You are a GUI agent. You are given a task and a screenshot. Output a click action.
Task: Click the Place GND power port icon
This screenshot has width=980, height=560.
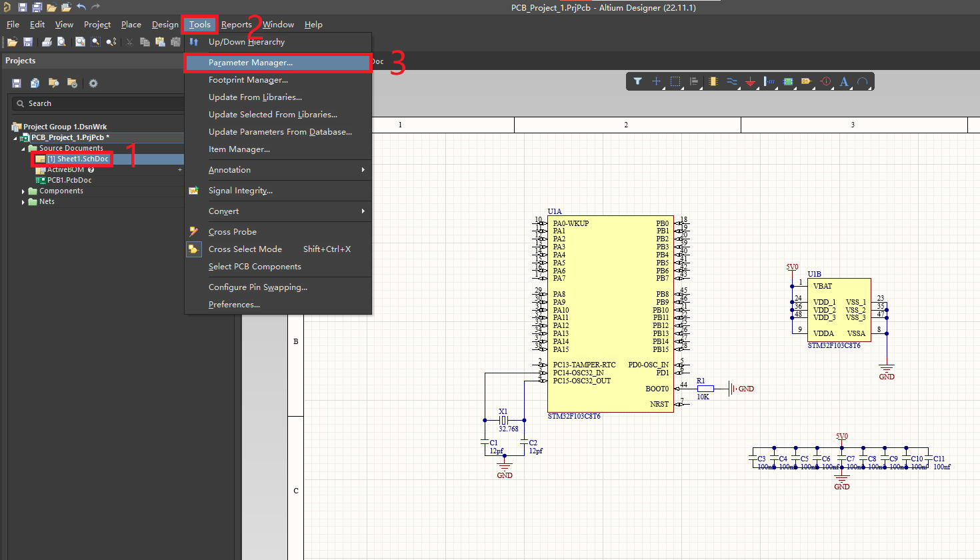(751, 81)
